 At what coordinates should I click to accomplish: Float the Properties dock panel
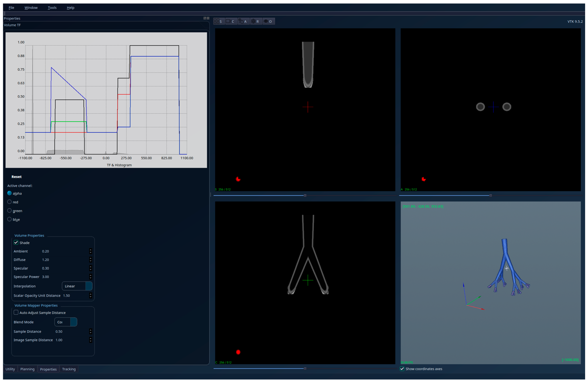pyautogui.click(x=205, y=18)
